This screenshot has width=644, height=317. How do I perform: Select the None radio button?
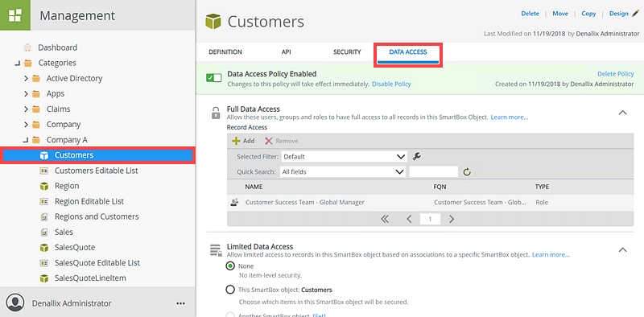point(230,266)
